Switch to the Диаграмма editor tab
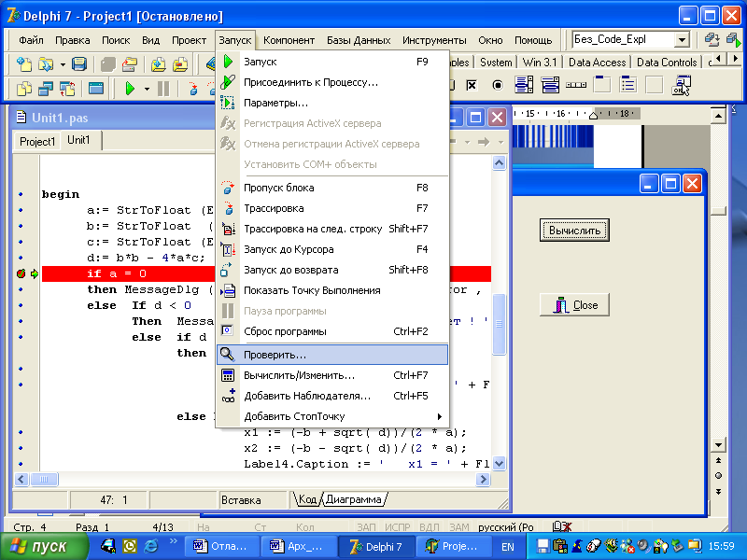Image resolution: width=747 pixels, height=560 pixels. pos(354,499)
